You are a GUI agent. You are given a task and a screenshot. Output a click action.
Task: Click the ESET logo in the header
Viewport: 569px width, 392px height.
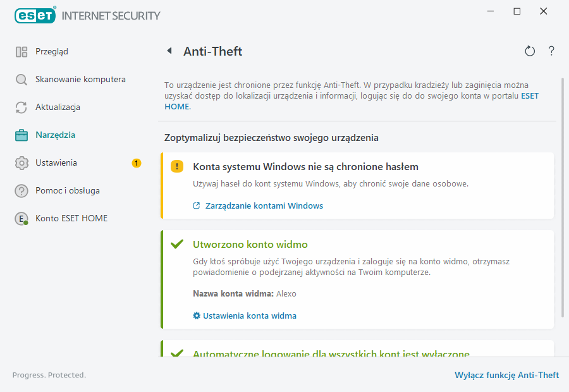point(35,15)
